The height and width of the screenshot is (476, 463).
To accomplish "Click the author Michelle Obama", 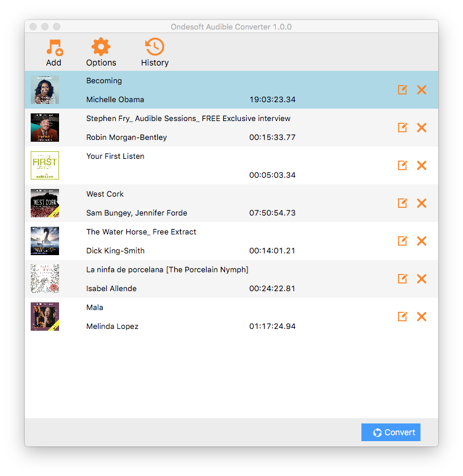I will coord(115,100).
